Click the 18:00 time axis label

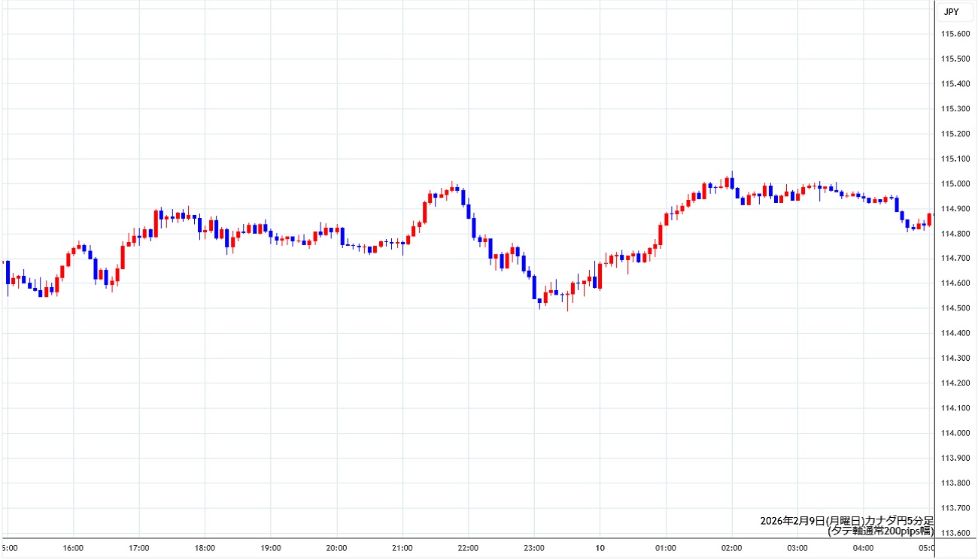tap(205, 547)
